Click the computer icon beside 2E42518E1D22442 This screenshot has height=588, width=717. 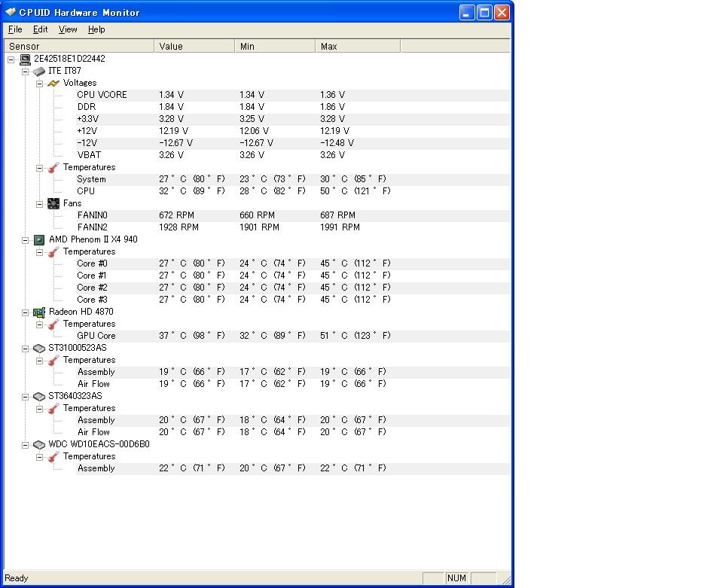click(x=25, y=59)
